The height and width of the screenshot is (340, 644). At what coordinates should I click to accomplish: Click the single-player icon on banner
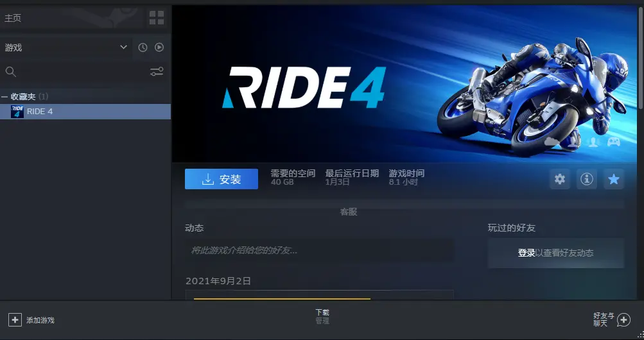click(573, 142)
